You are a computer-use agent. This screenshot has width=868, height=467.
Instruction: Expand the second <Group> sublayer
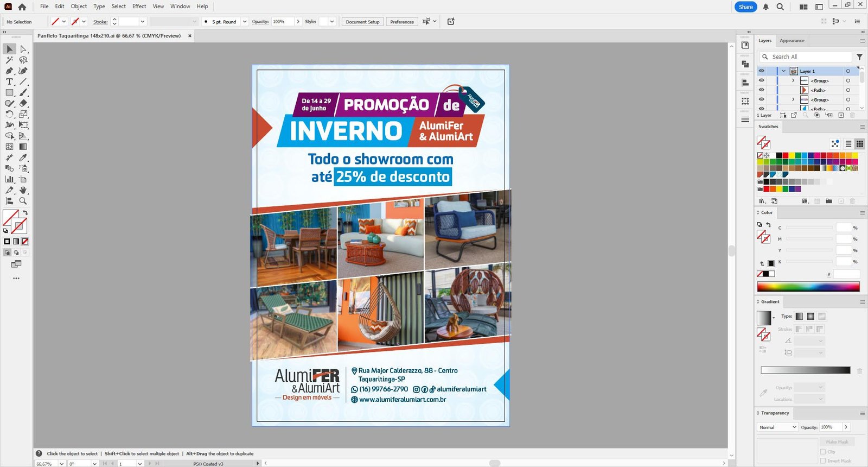coord(793,99)
